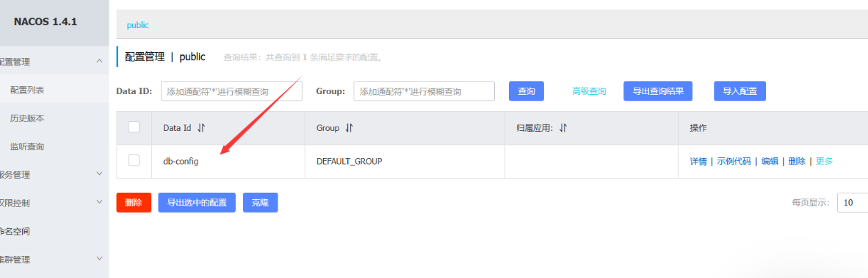
Task: Open 历史版本 in the sidebar
Action: 27,118
